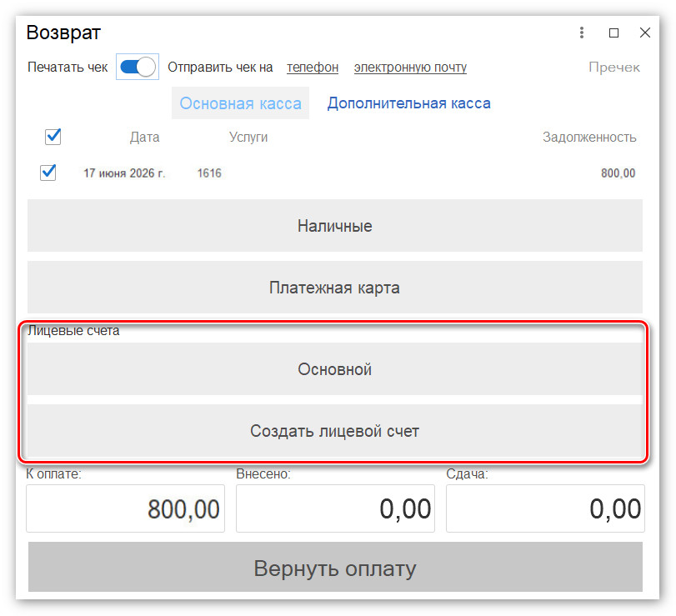Maximize the Возврат window

613,33
